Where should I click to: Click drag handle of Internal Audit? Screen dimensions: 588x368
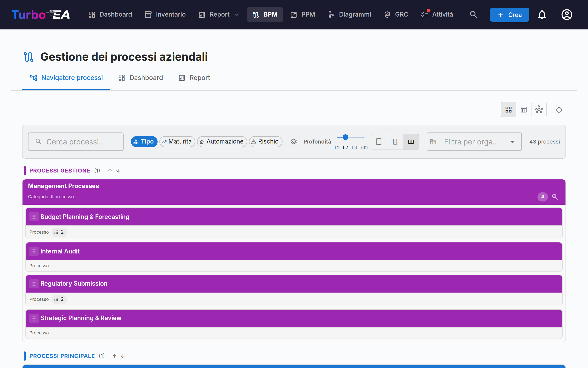tap(34, 251)
